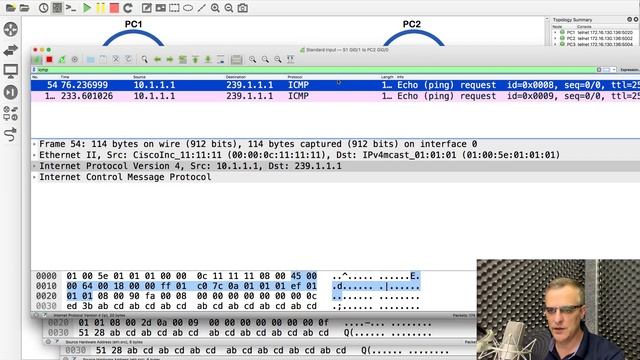Open console to all devices
The image size is (640, 360).
pyautogui.click(x=71, y=8)
